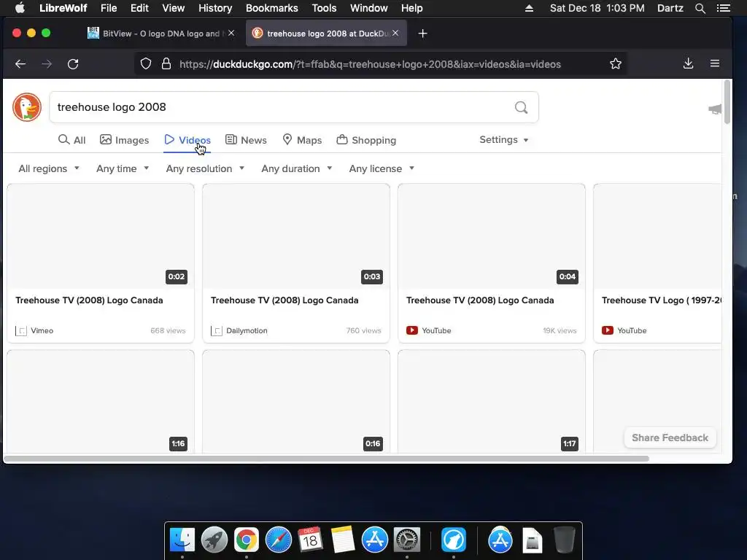This screenshot has width=747, height=560.
Task: Click the 0:02 duration video thumbnail
Action: pos(101,236)
